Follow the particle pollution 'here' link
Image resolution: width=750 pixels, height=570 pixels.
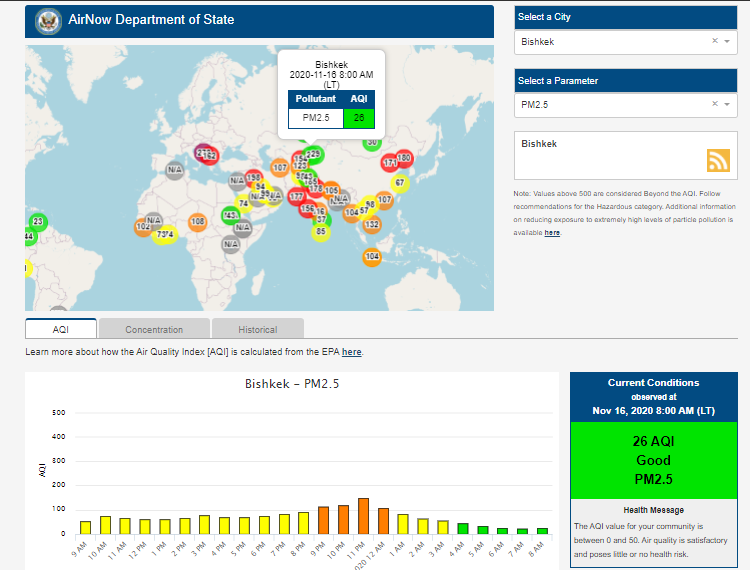coord(552,232)
